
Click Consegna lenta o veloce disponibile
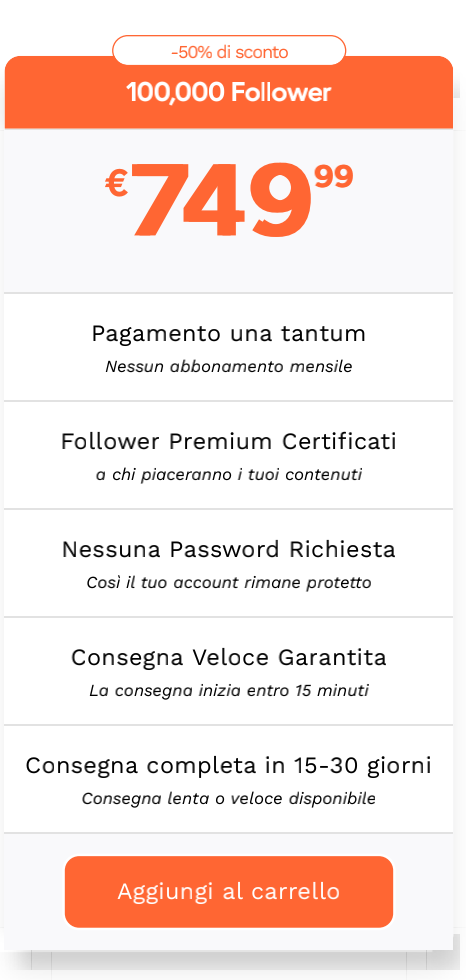tap(229, 799)
